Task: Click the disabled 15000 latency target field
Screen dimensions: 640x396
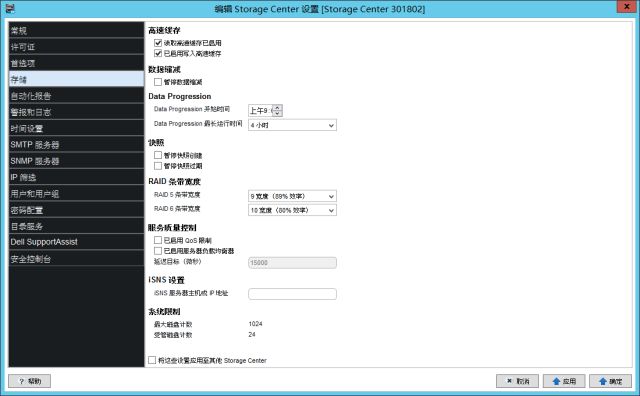Action: [292, 263]
